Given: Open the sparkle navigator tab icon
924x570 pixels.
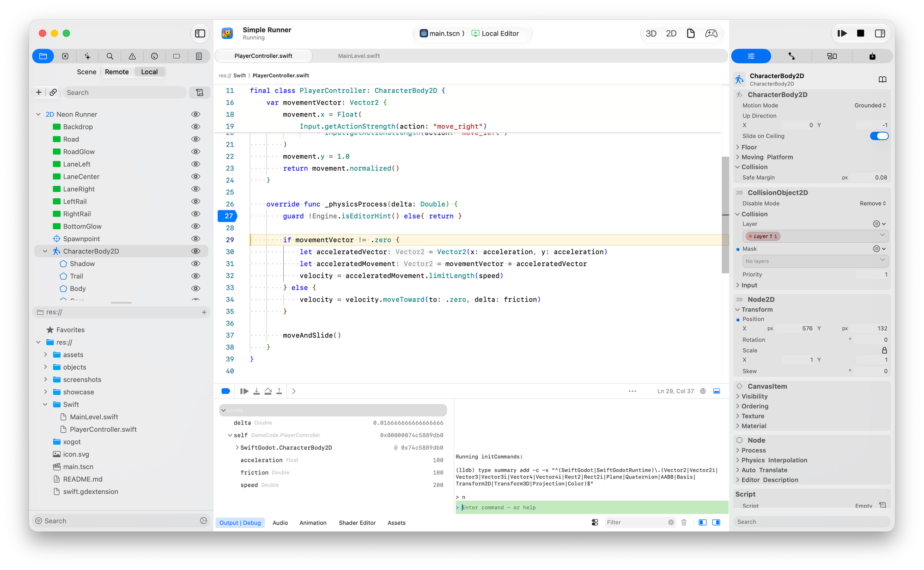Looking at the screenshot, I should click(87, 56).
